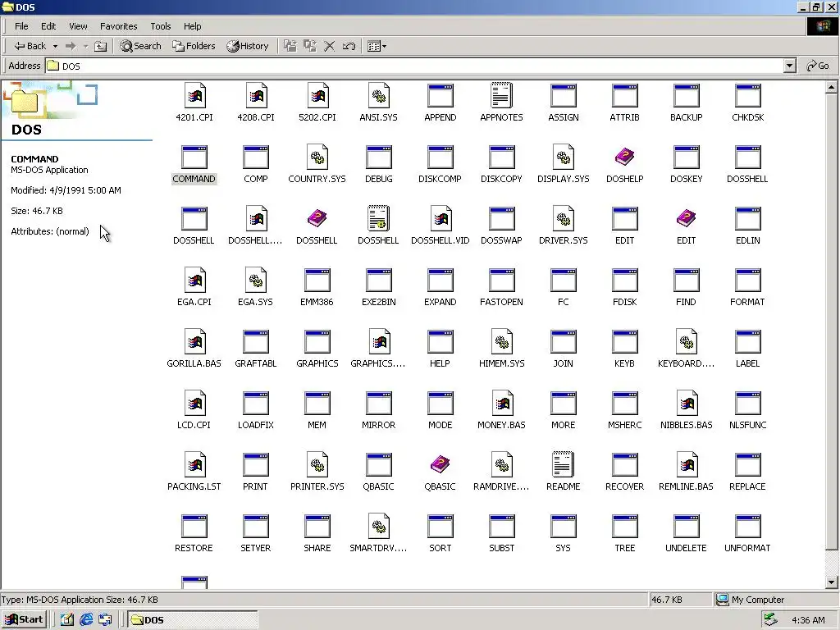This screenshot has width=840, height=630.
Task: Select the SMARTDRV file icon
Action: 379,527
